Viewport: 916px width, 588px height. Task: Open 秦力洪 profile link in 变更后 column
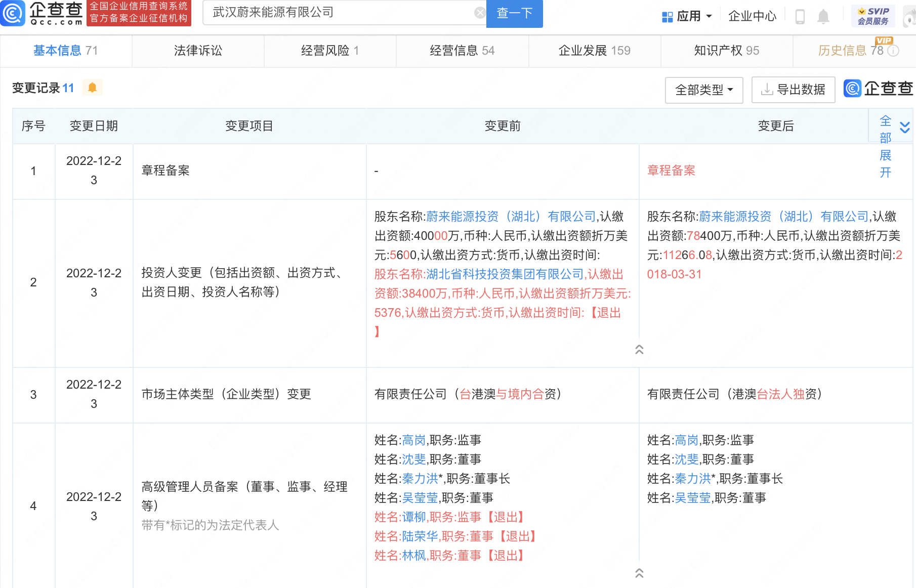point(692,479)
